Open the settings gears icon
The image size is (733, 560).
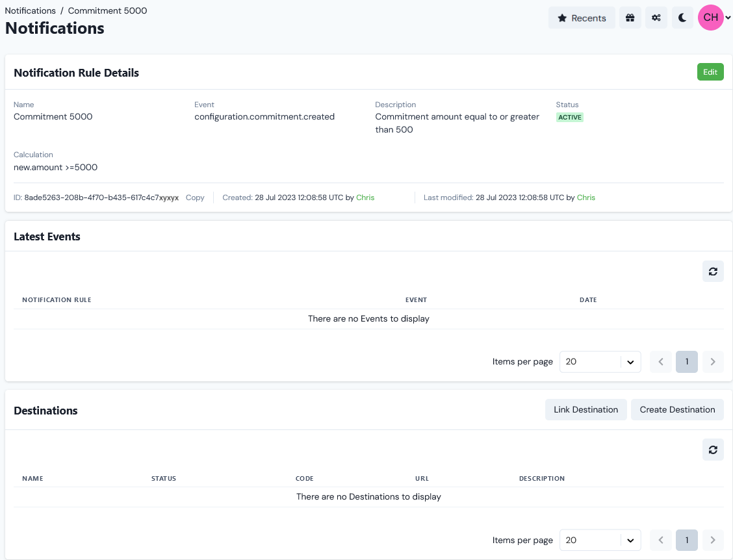click(x=656, y=18)
